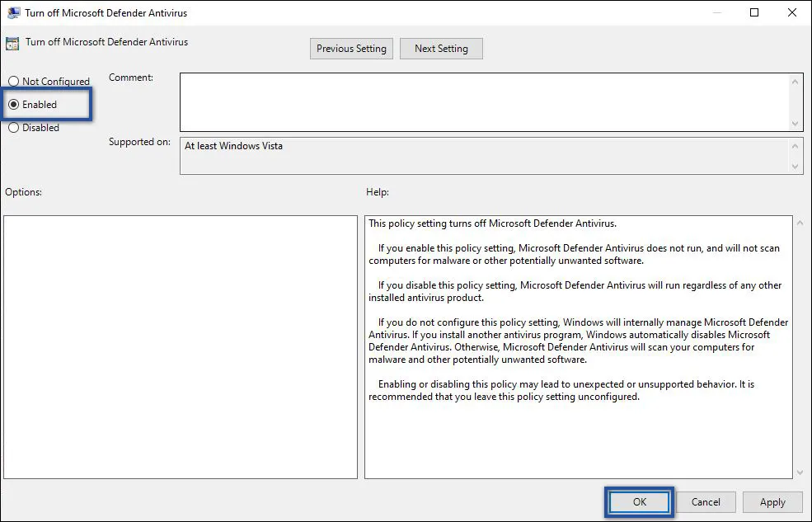
Task: Apply the policy change
Action: [x=772, y=501]
